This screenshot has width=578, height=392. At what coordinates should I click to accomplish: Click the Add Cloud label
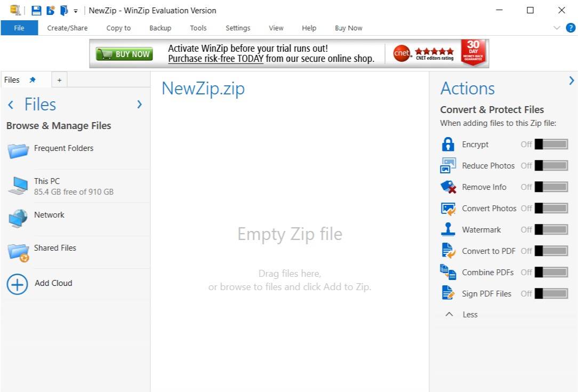point(53,283)
